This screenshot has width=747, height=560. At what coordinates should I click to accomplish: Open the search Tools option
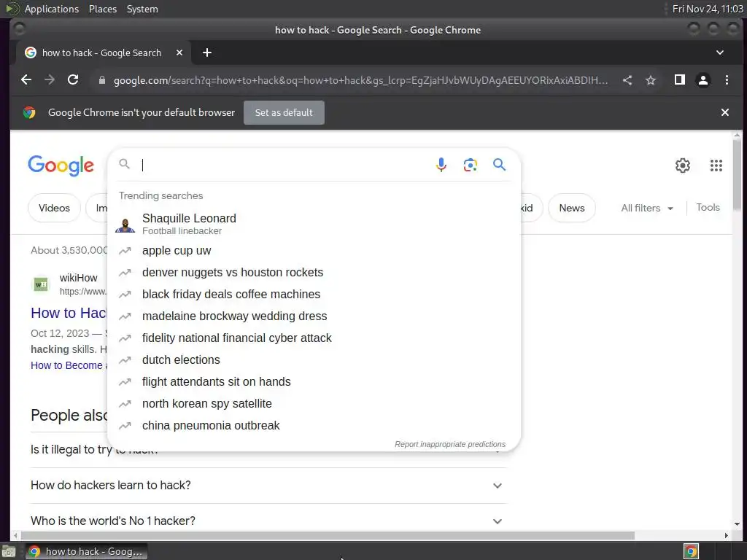click(x=708, y=208)
